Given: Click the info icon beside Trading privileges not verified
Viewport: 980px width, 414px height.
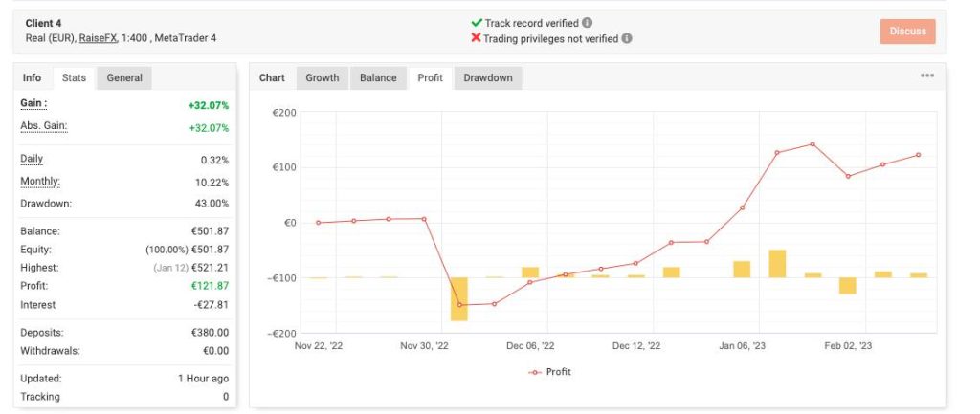Looking at the screenshot, I should pyautogui.click(x=626, y=38).
